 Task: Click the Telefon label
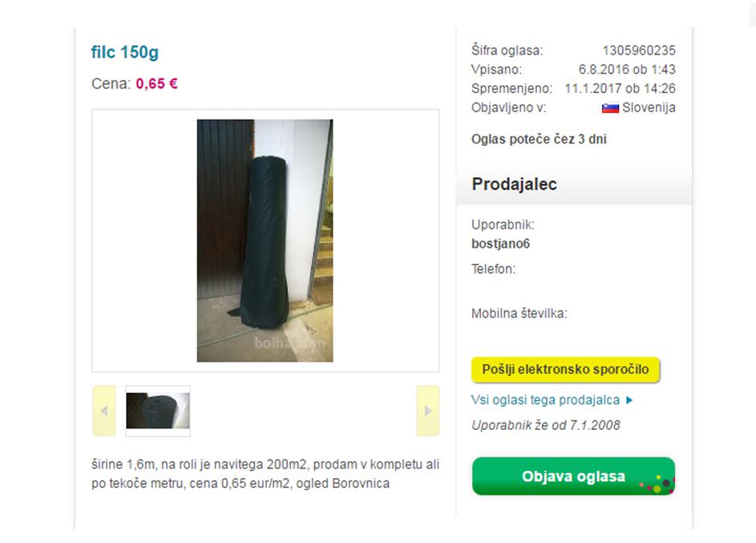click(493, 269)
